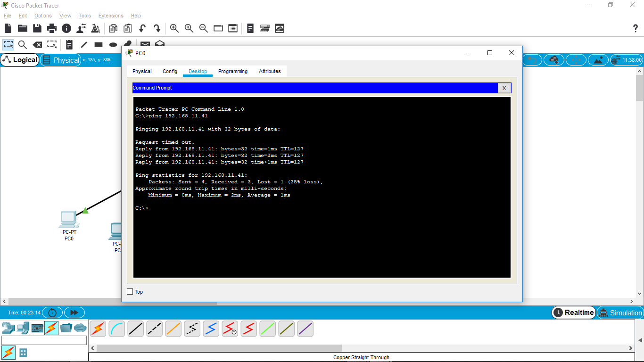Switch to Simulation mode
The image size is (644, 362).
coord(620,313)
